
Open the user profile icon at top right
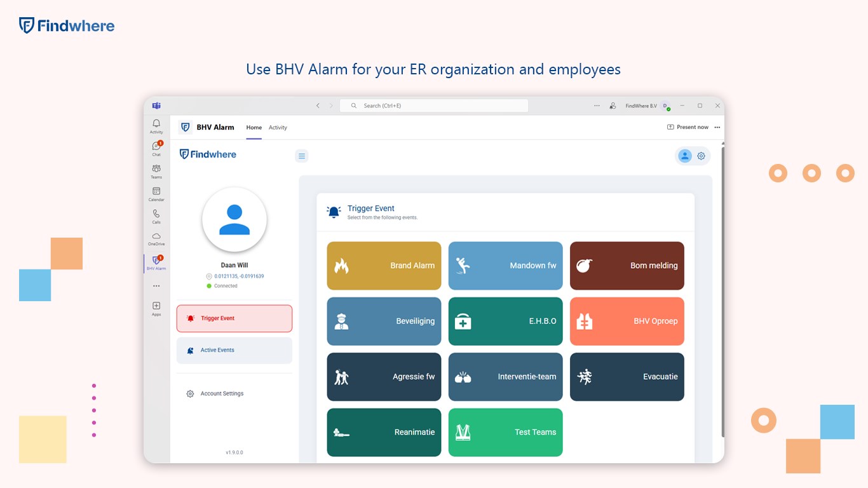pyautogui.click(x=684, y=156)
